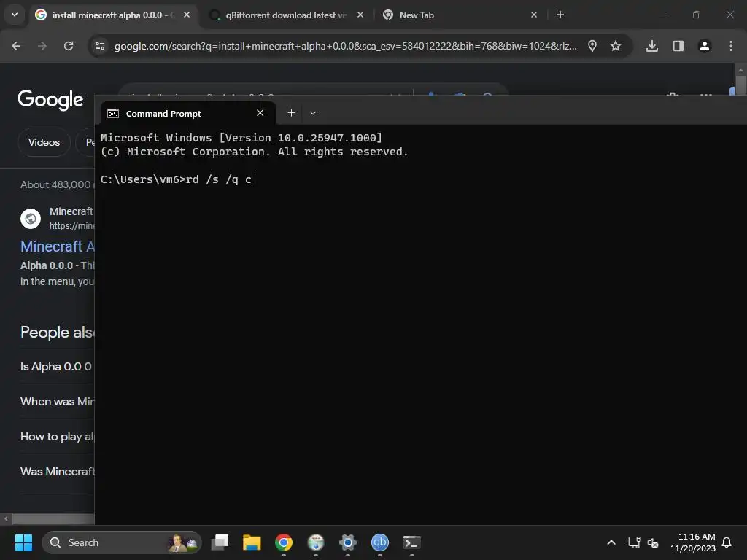Open qBittorrent from the taskbar
The image size is (747, 560).
click(x=379, y=542)
